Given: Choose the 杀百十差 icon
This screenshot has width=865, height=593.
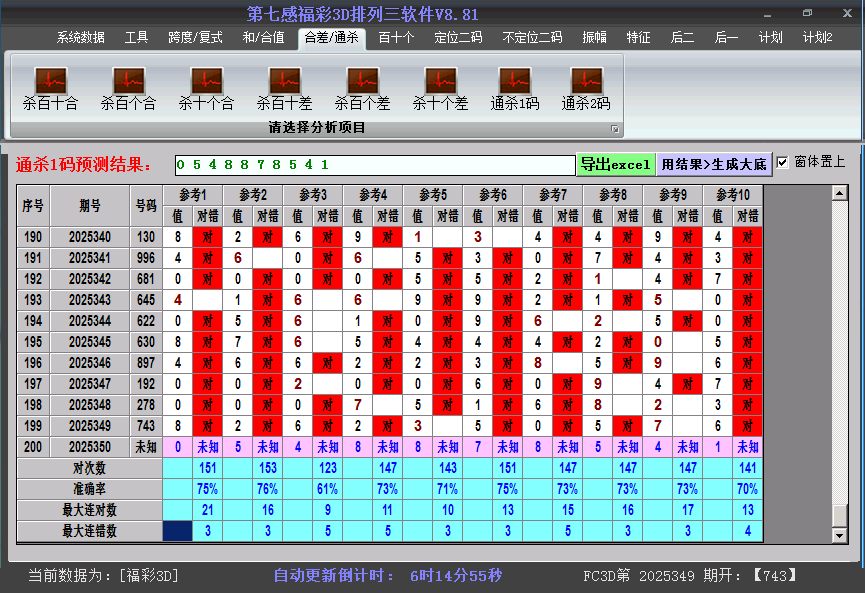Looking at the screenshot, I should coord(284,81).
